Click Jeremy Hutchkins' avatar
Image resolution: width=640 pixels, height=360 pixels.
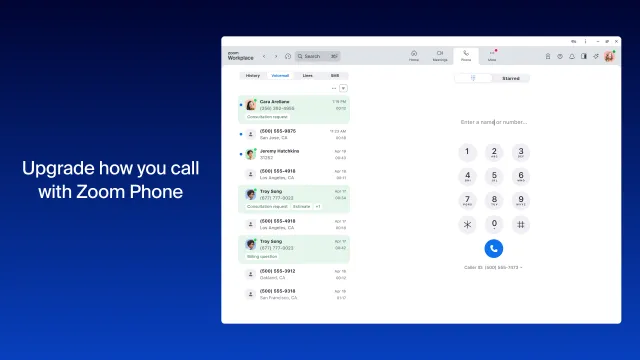coord(251,154)
